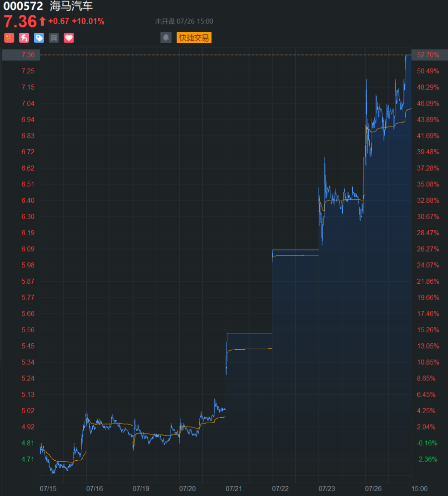Click the 07/23 date label on axis
The image size is (448, 496).
pyautogui.click(x=327, y=489)
